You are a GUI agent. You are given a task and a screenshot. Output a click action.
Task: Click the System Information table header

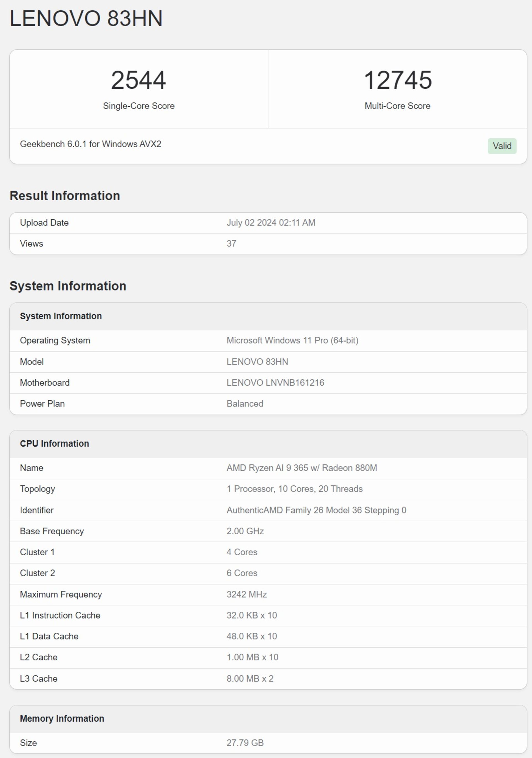point(61,316)
